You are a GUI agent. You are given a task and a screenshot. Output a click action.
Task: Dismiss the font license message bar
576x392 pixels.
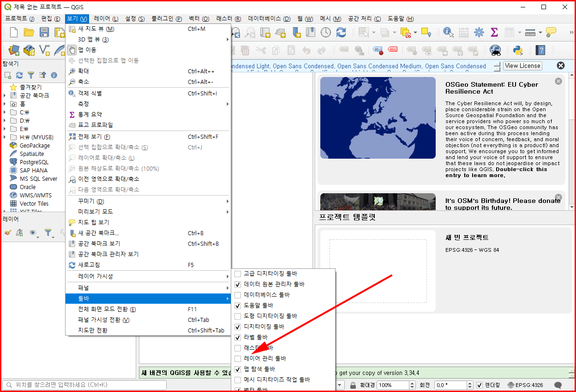(x=561, y=65)
